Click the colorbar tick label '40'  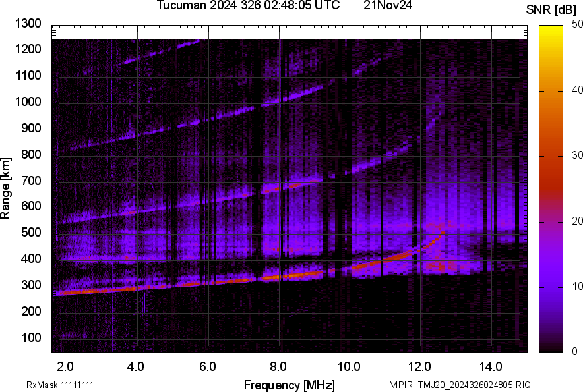click(578, 90)
